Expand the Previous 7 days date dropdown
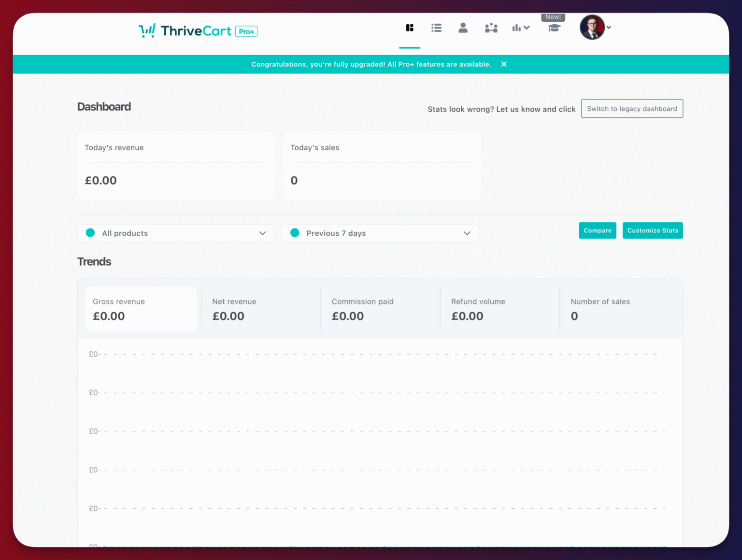Viewport: 742px width, 560px height. [x=380, y=233]
